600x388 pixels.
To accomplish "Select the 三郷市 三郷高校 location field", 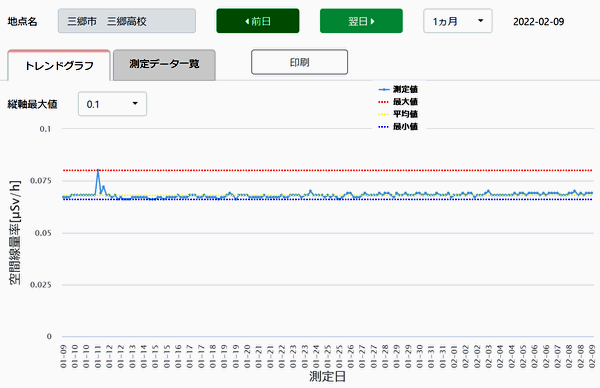I will coord(127,21).
